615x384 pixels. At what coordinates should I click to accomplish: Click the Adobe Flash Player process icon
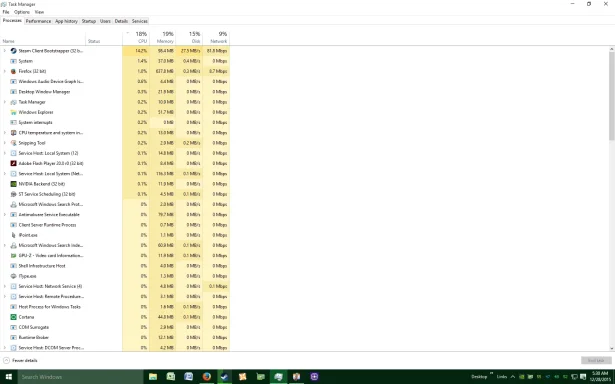[13, 164]
